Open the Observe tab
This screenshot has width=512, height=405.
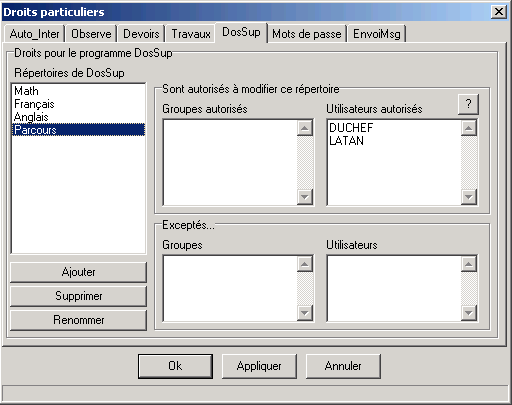91,34
